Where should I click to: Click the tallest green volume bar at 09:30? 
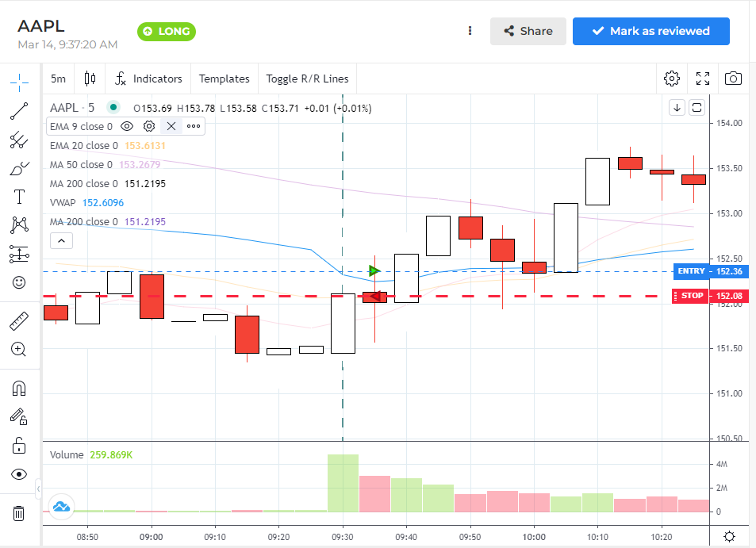click(x=343, y=483)
